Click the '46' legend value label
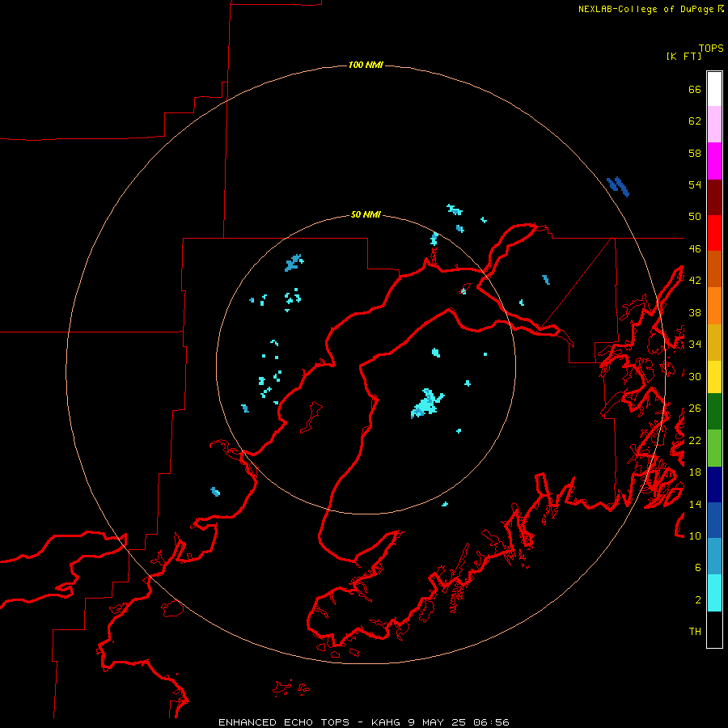The height and width of the screenshot is (728, 728). 695,249
